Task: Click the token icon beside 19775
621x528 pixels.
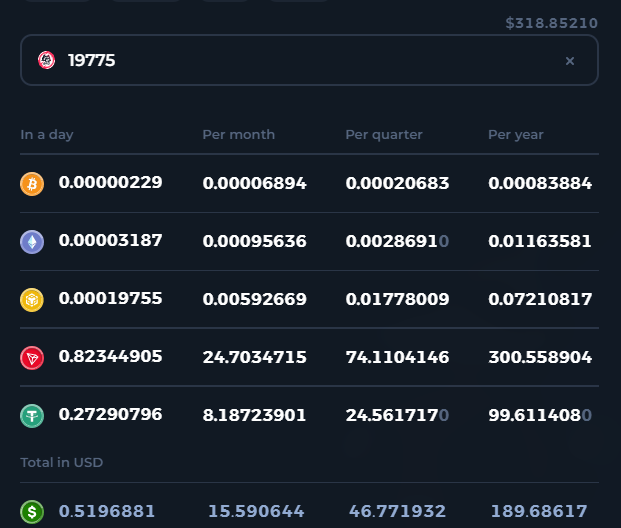Action: [x=46, y=60]
